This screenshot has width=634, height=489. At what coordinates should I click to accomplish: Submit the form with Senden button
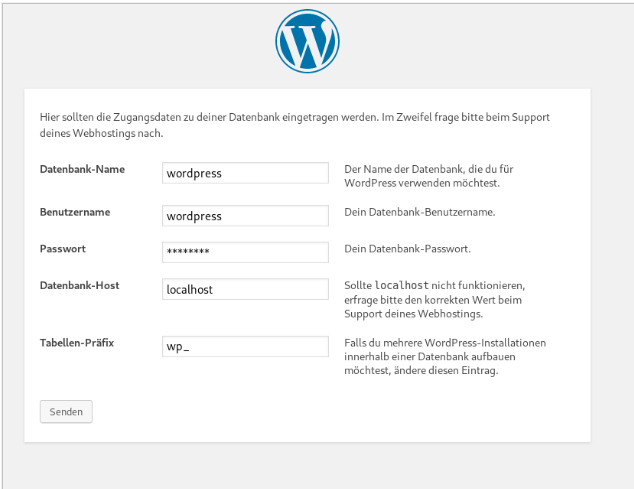(66, 412)
